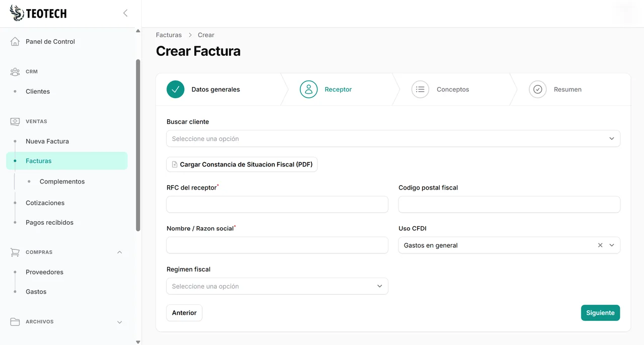Screen dimensions: 644x345
Task: Click the Resumen check-circle step icon
Action: point(537,90)
